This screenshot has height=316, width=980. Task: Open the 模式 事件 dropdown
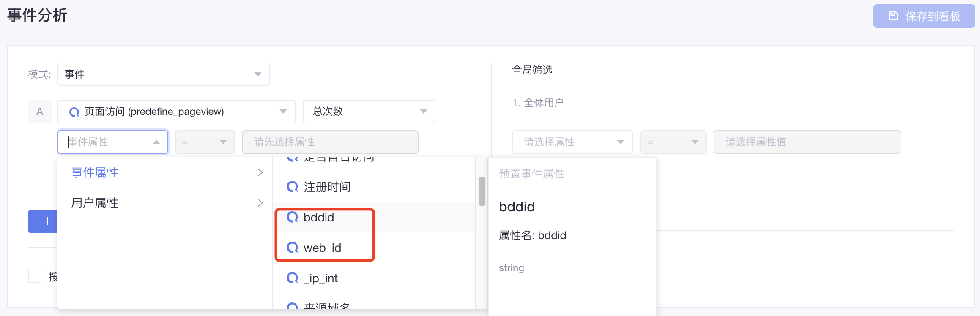(164, 74)
